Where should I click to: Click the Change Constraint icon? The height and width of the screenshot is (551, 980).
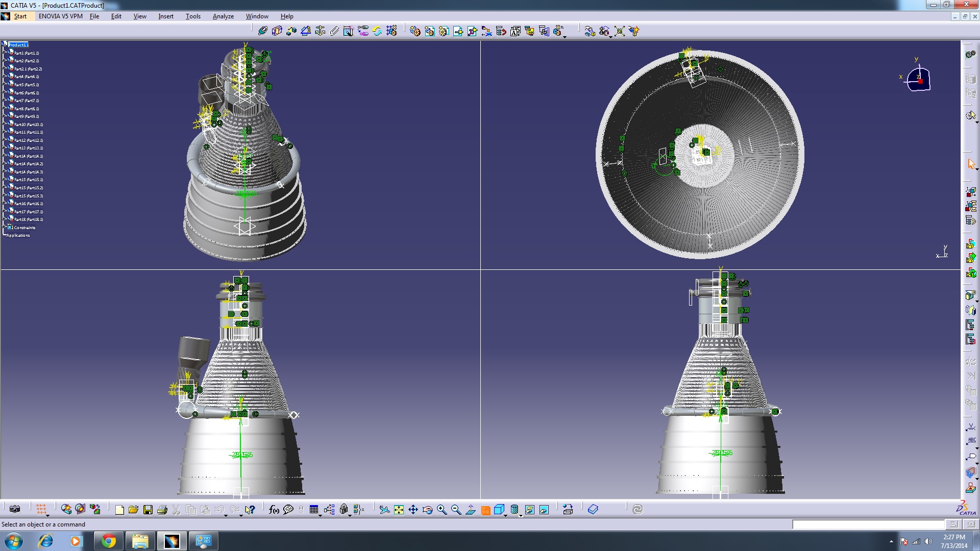pos(377,31)
